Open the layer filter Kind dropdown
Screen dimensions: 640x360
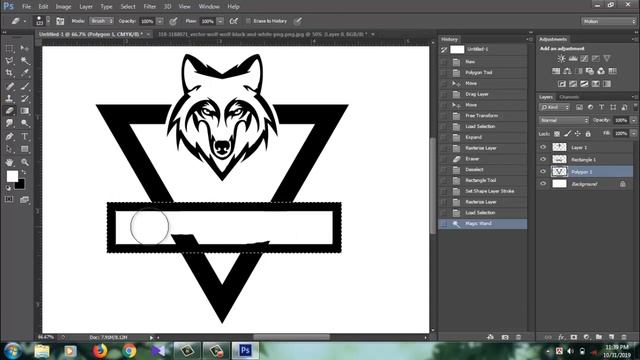click(554, 107)
